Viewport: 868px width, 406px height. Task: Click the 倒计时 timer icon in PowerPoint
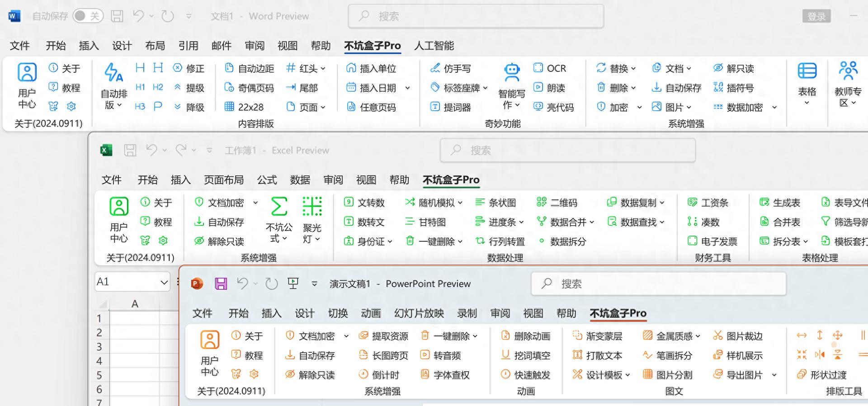(363, 374)
